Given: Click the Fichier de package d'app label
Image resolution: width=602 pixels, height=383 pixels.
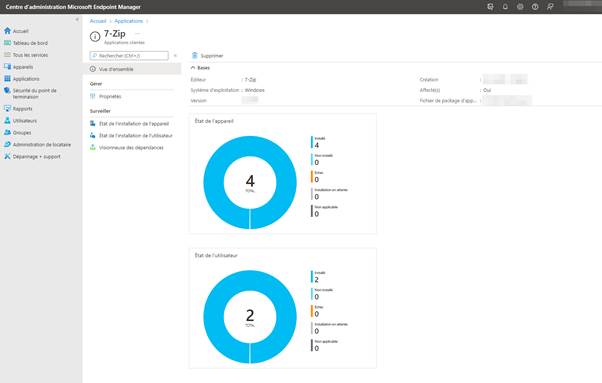Looking at the screenshot, I should [448, 101].
